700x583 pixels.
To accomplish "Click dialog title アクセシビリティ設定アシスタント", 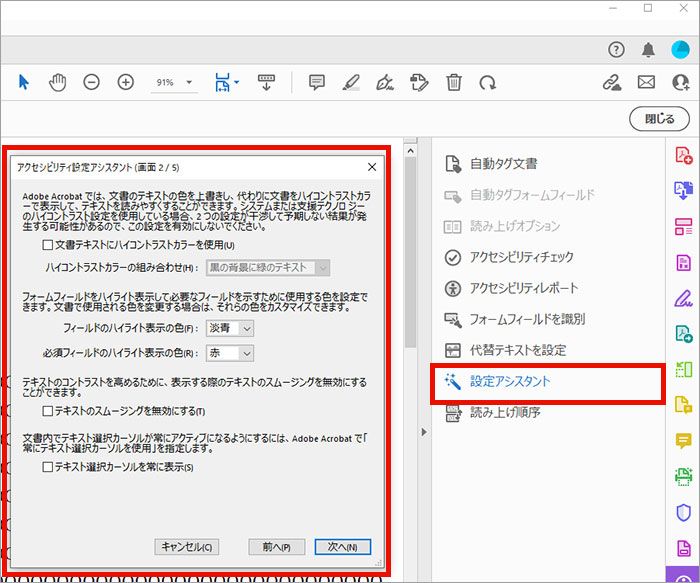I will click(99, 167).
